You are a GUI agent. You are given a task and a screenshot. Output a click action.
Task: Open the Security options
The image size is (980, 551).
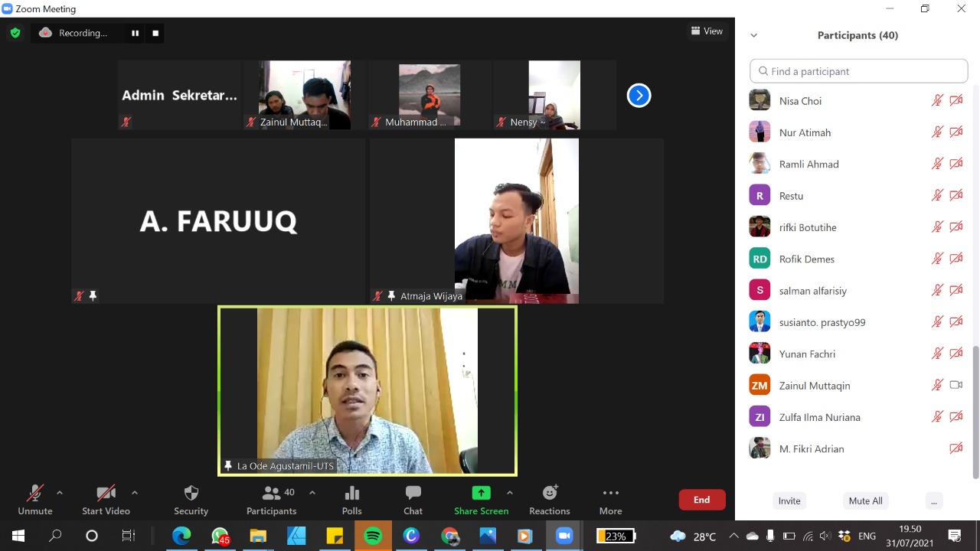coord(191,499)
